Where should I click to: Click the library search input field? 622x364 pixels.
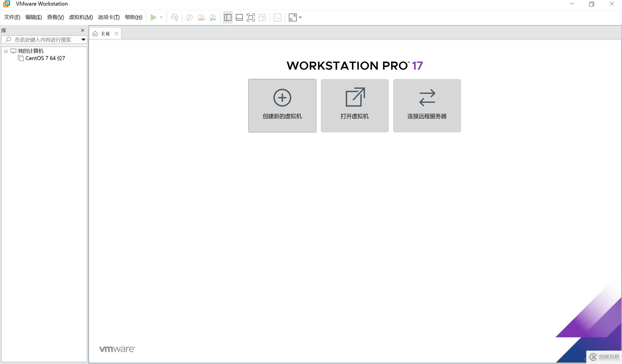click(44, 39)
